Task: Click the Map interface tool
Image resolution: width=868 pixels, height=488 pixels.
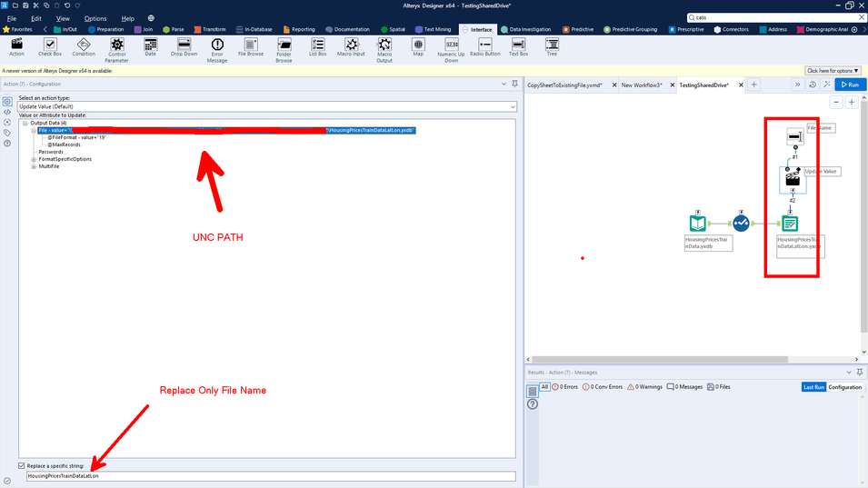Action: tap(418, 47)
